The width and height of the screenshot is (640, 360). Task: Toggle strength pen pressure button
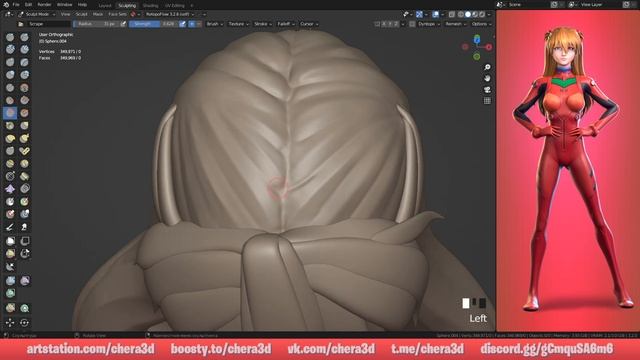point(182,24)
